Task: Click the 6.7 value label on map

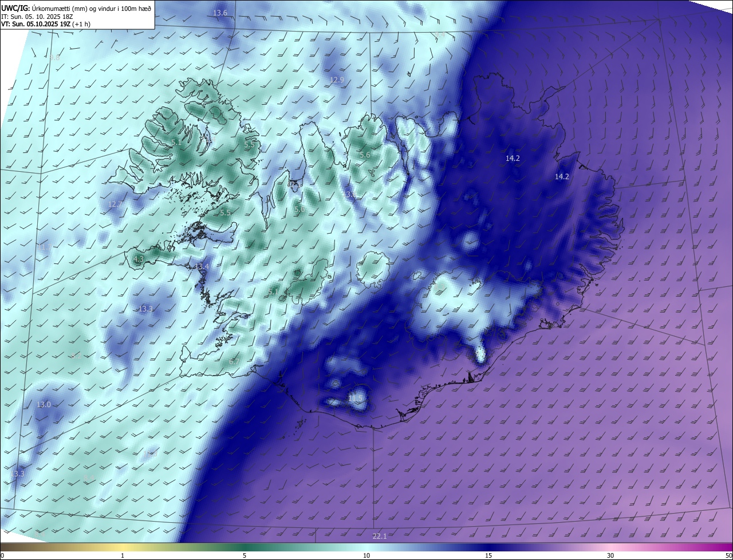Action: tap(234, 362)
